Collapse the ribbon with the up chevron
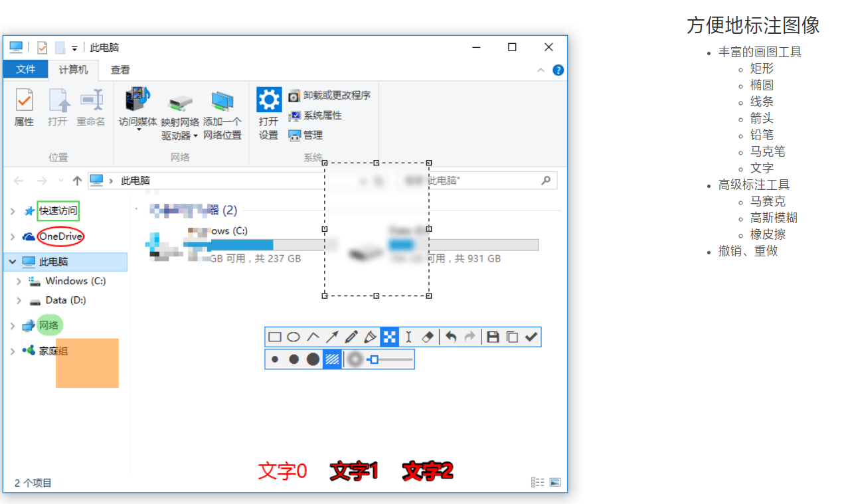The image size is (844, 504). click(x=541, y=70)
